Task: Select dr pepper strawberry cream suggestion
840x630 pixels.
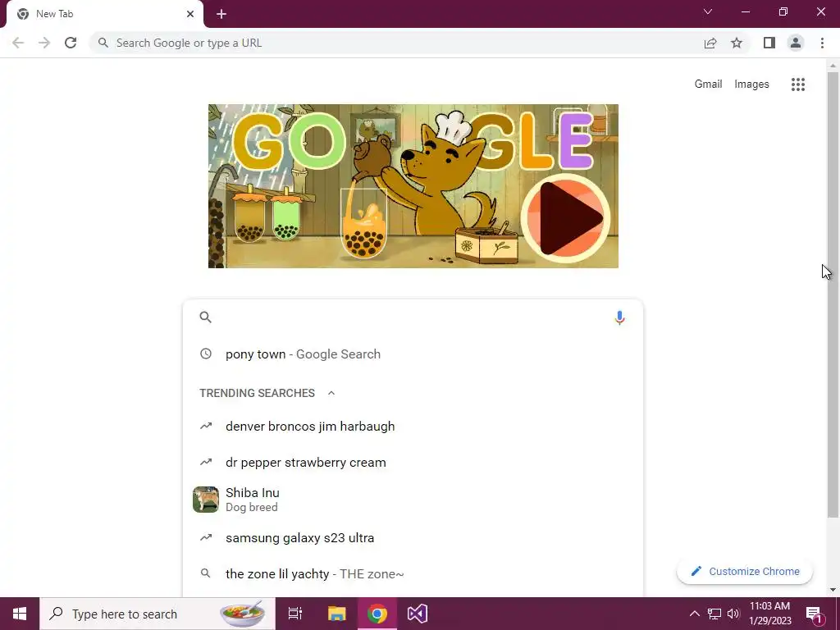Action: 413,463
